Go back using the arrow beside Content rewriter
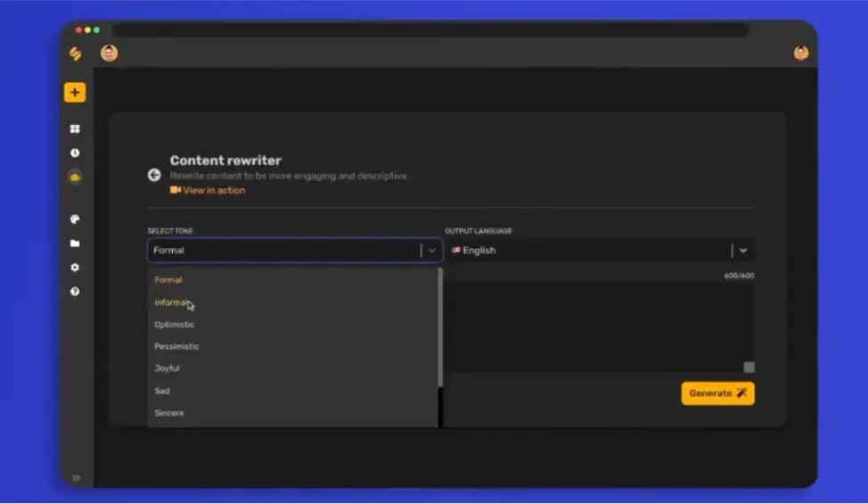The image size is (868, 504). coord(154,175)
